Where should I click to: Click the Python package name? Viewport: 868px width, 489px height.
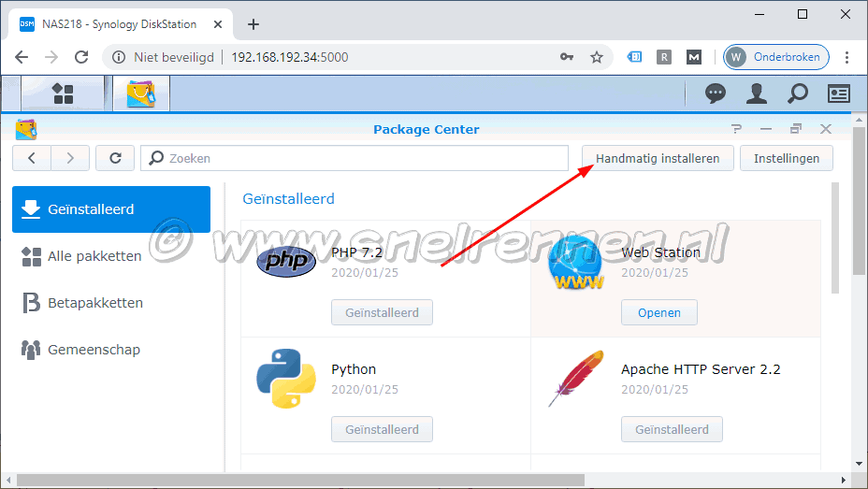pyautogui.click(x=354, y=369)
